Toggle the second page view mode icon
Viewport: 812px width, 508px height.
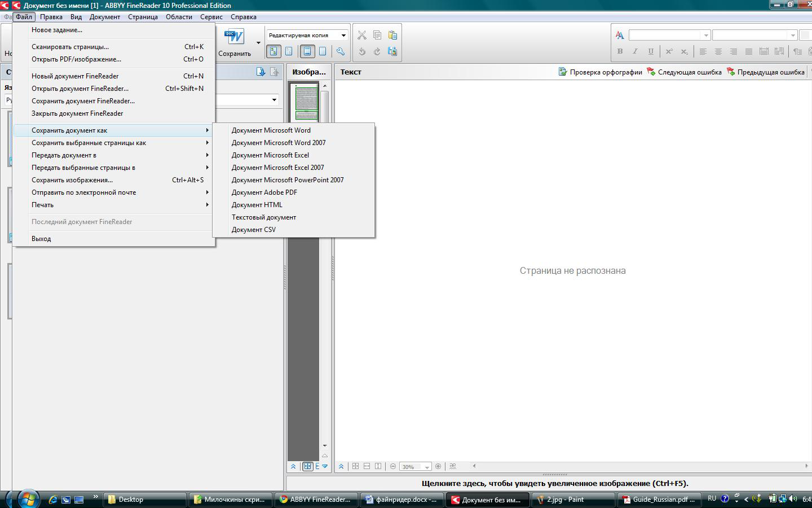289,51
